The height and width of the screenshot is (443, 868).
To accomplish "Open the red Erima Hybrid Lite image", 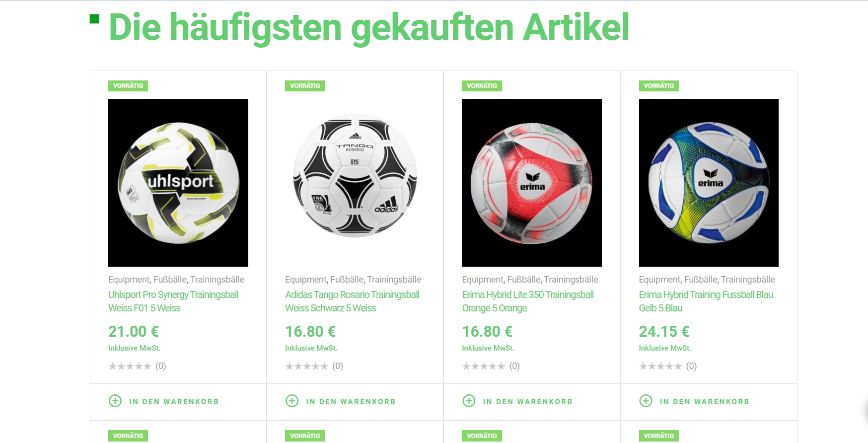I will tap(532, 183).
